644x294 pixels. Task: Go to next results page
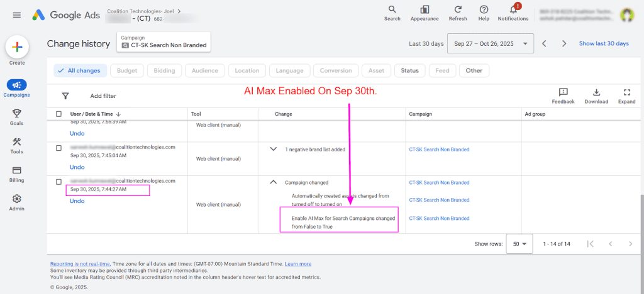point(630,244)
